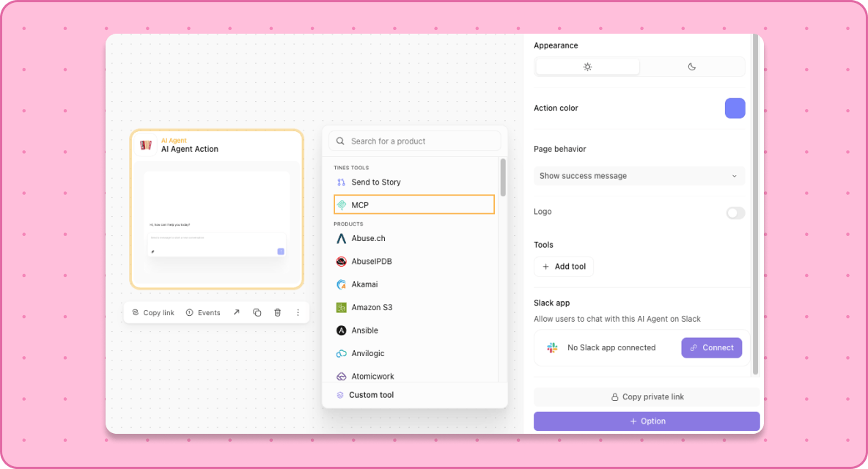Switch appearance to light mode
The image size is (868, 469).
(587, 67)
